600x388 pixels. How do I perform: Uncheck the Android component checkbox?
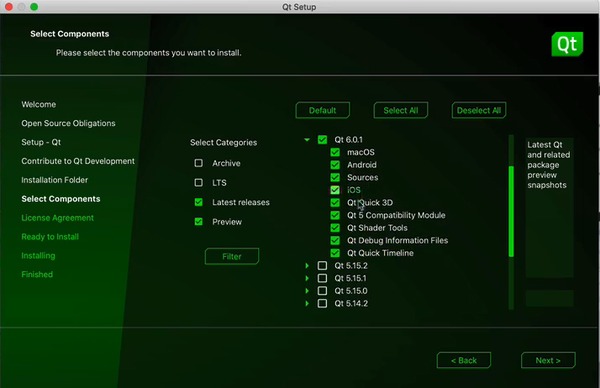click(x=335, y=165)
